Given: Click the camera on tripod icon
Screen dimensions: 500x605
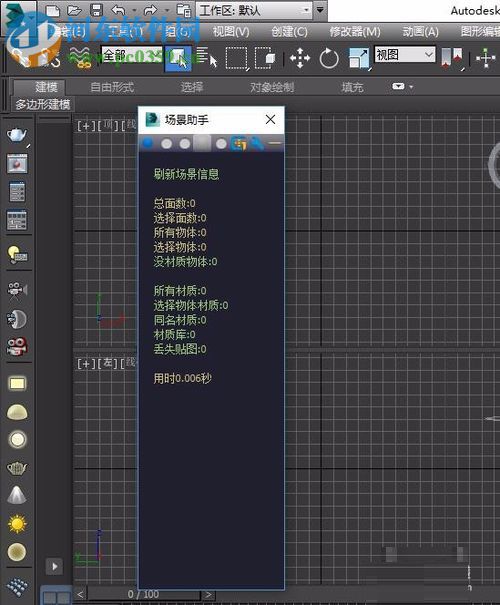Looking at the screenshot, I should point(17,290).
